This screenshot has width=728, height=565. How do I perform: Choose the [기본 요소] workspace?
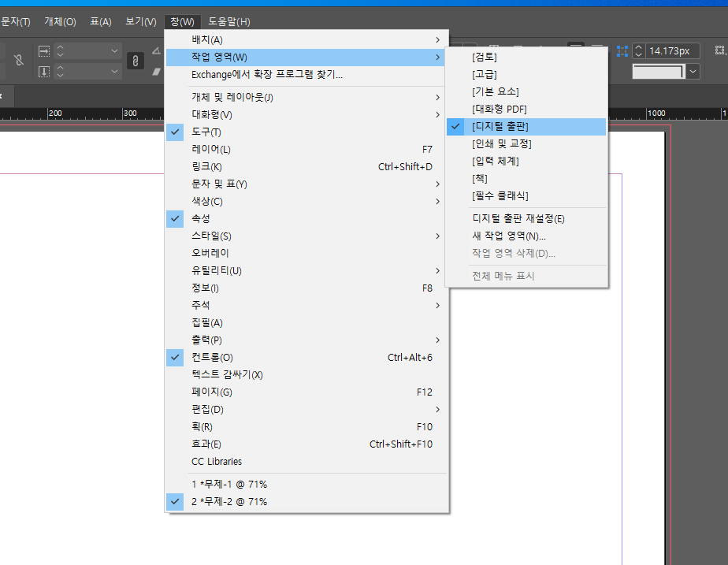point(526,92)
